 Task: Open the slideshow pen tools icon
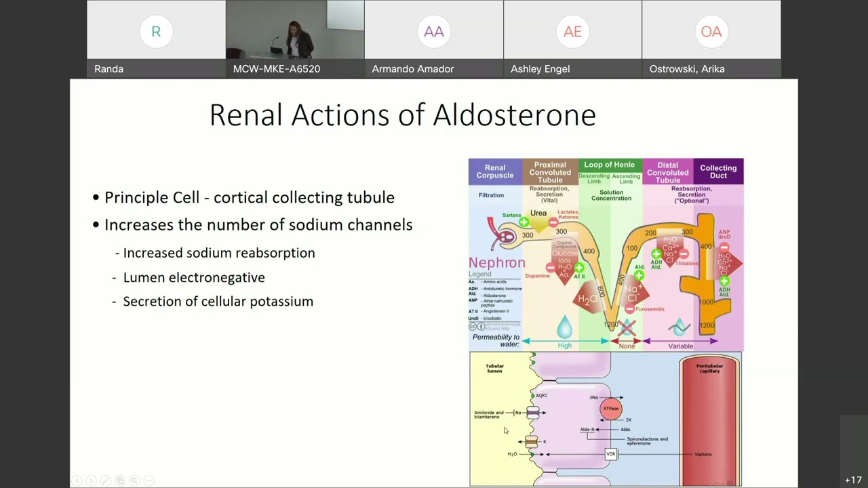tap(105, 481)
